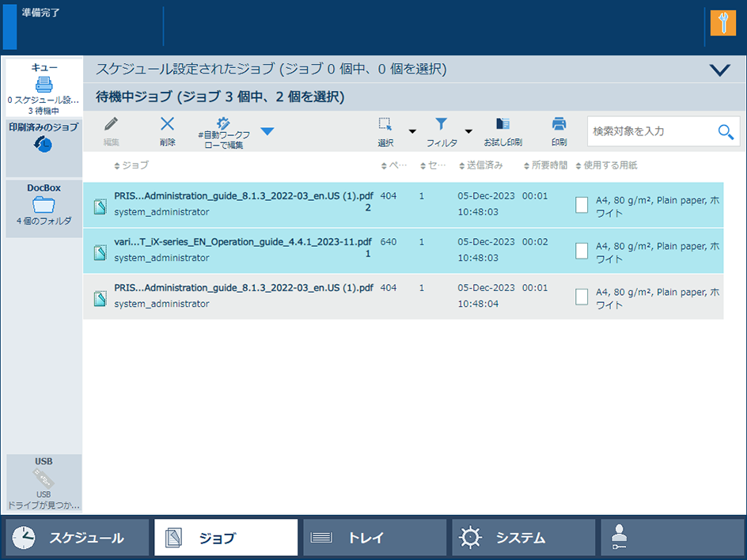The width and height of the screenshot is (747, 560).
Task: Switch to the スケジュール tab
Action: click(77, 538)
